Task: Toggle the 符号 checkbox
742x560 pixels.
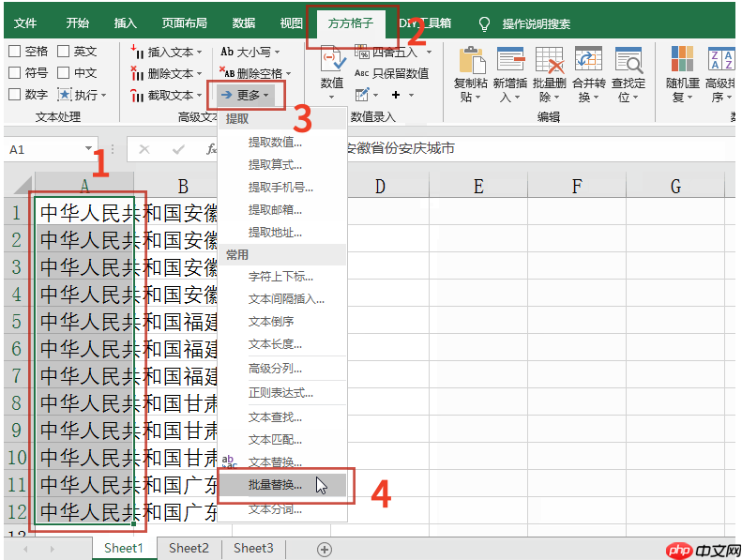Action: tap(15, 73)
